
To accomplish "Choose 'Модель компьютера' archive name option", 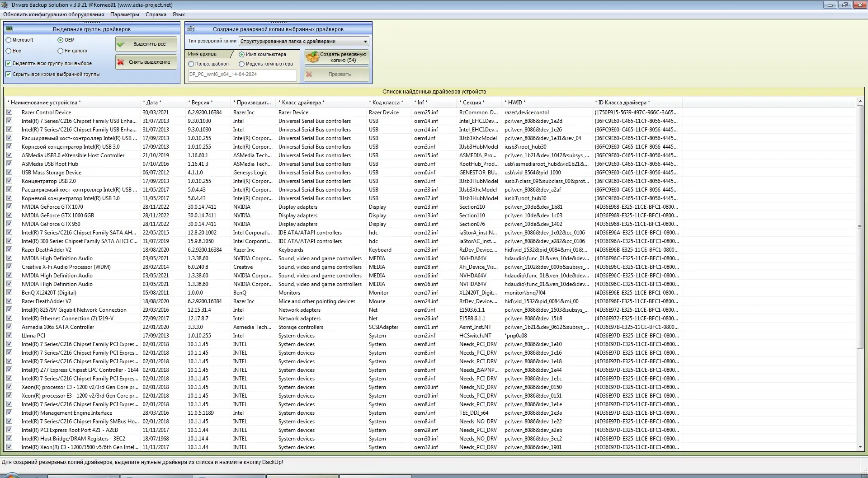I will pyautogui.click(x=241, y=64).
